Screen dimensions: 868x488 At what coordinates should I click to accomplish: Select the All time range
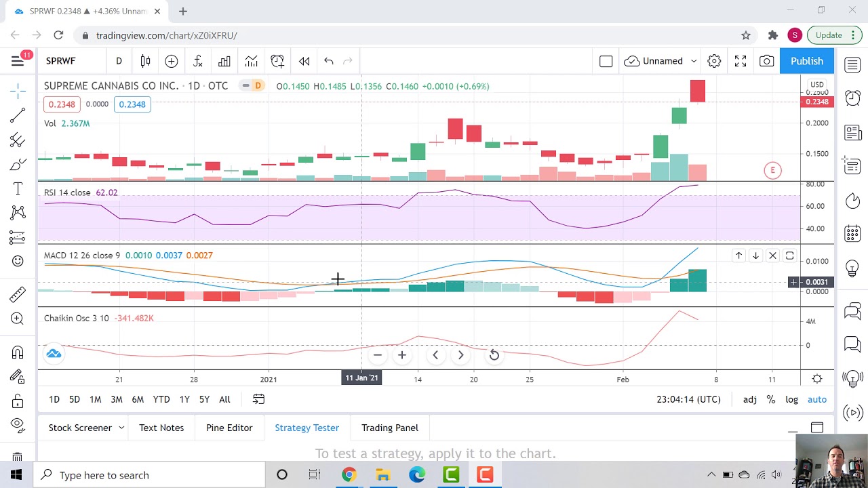(224, 399)
